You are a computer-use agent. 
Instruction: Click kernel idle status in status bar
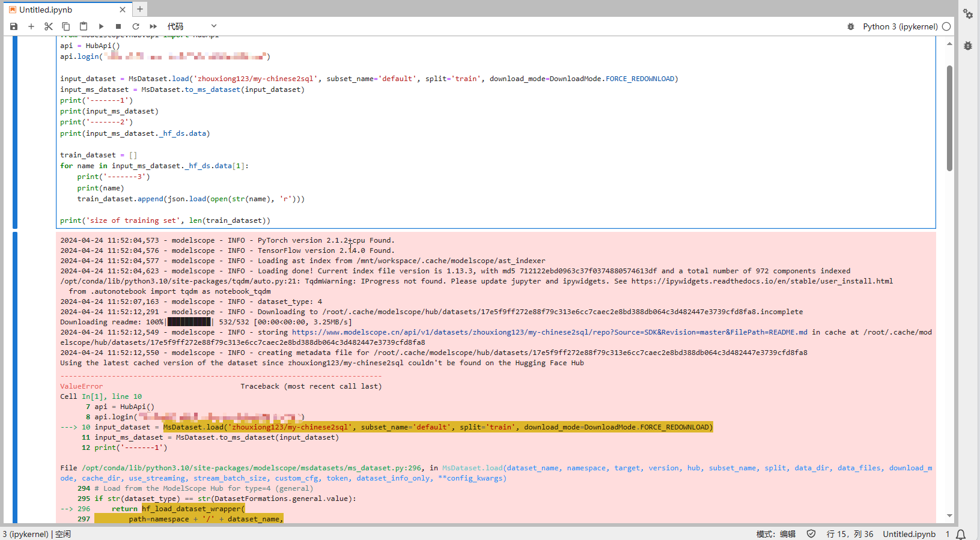(37, 534)
